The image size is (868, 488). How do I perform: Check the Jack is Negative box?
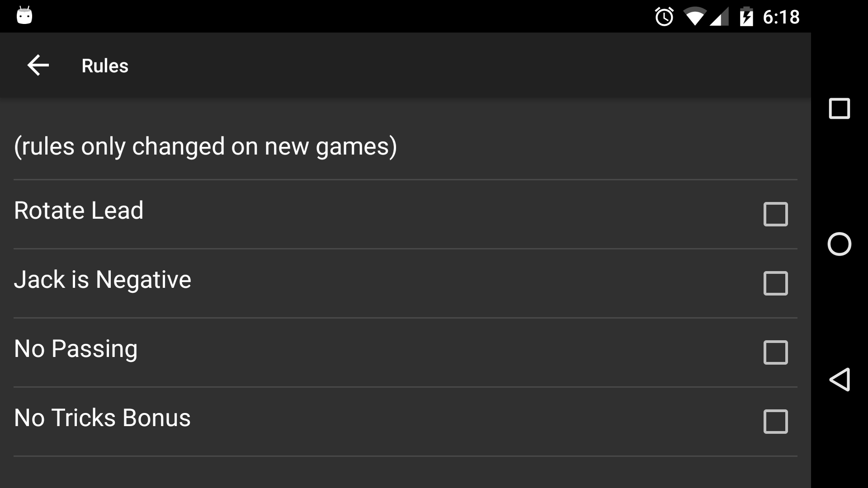coord(775,283)
